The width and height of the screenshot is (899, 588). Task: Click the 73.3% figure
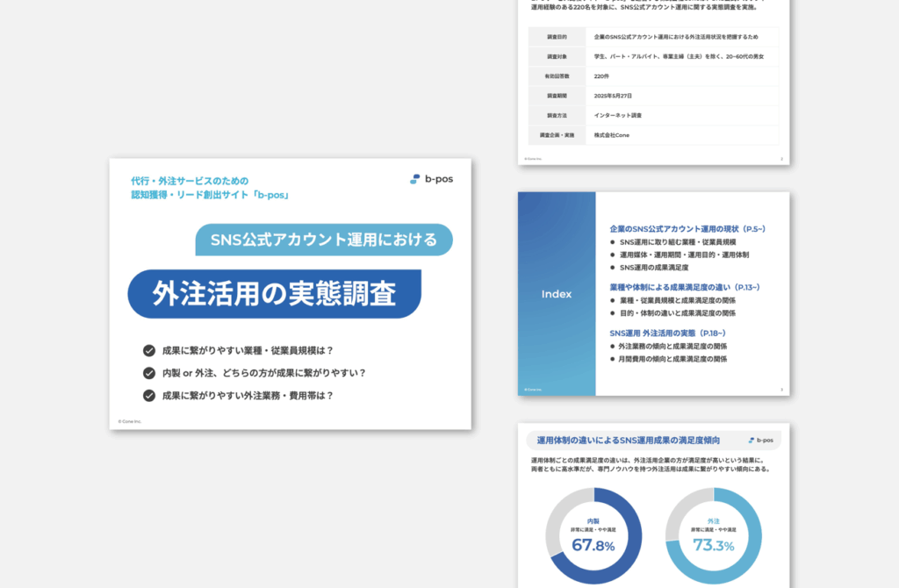coord(714,545)
